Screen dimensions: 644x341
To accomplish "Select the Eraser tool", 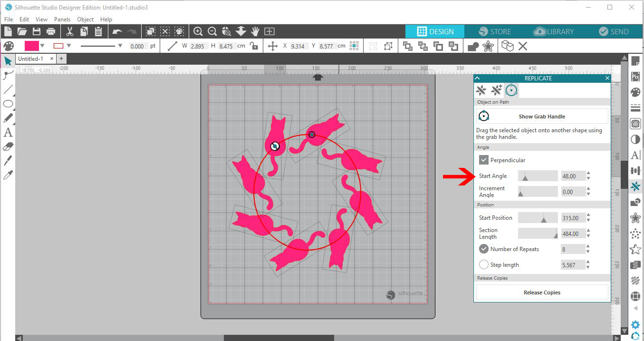I will point(8,146).
